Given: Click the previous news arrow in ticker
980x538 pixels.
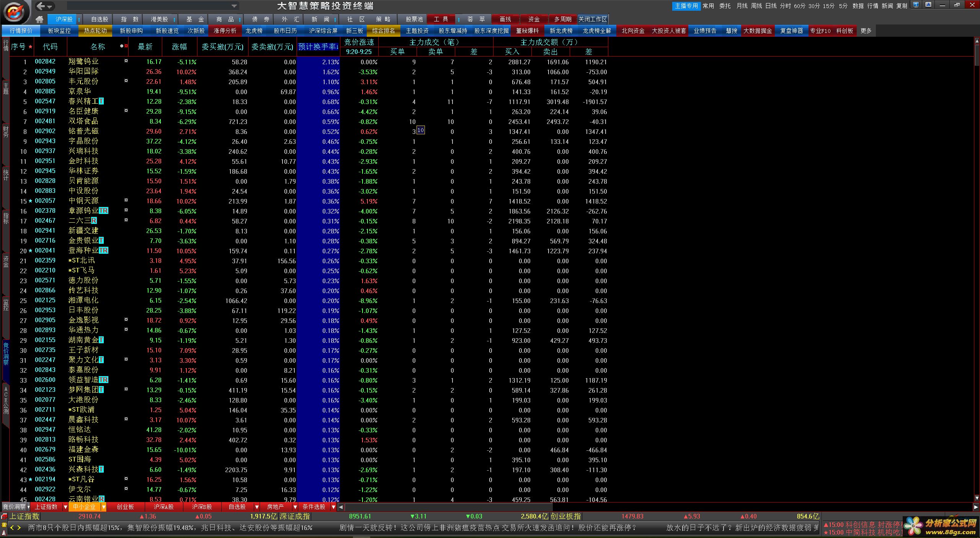Looking at the screenshot, I should tap(12, 528).
